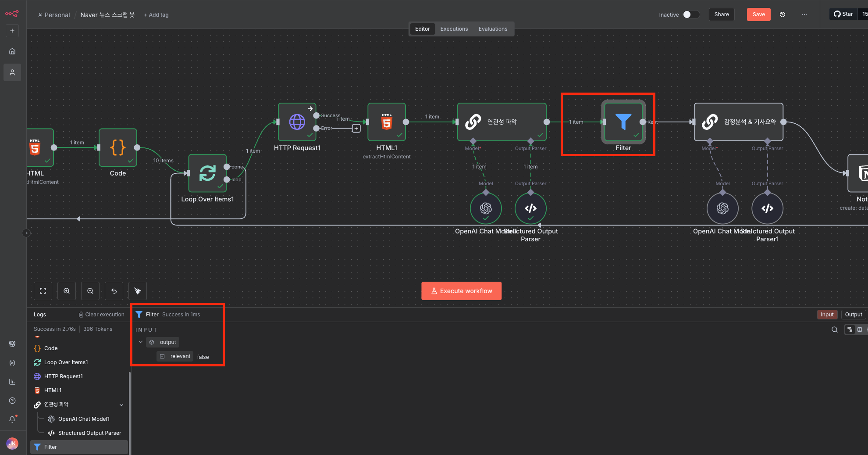Image resolution: width=868 pixels, height=455 pixels.
Task: Select the 감정분석 & 기사요약 chain node
Action: [x=739, y=122]
